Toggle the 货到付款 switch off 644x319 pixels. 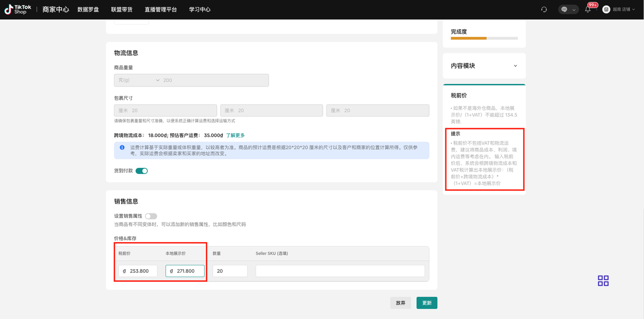pos(141,171)
